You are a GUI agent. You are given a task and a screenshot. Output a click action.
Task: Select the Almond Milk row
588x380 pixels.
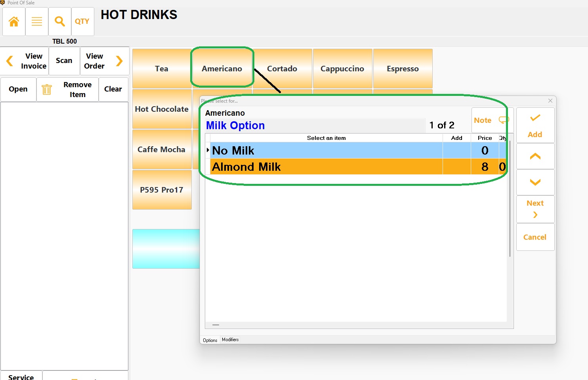[x=325, y=167]
